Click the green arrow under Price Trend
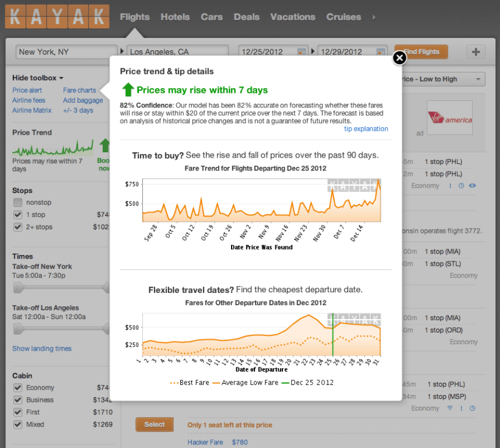Image resolution: width=500 pixels, height=448 pixels. (104, 145)
